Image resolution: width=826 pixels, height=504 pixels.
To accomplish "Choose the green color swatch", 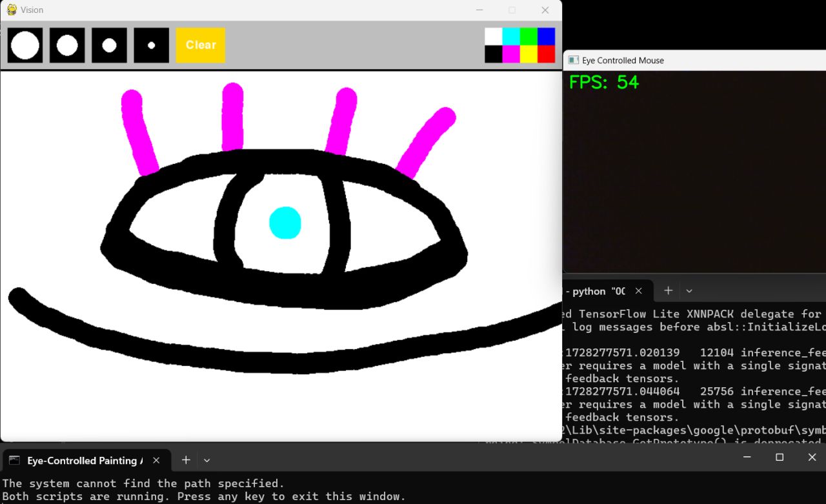I will point(529,36).
